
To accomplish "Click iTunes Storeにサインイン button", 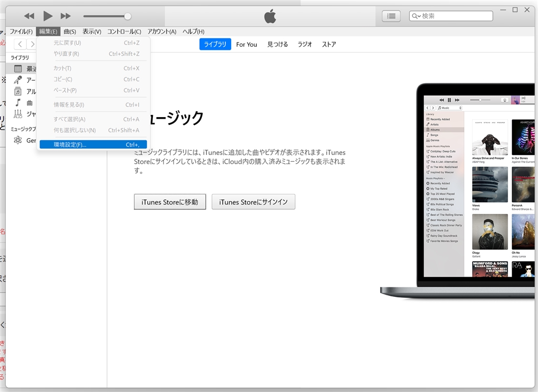I will (x=254, y=202).
